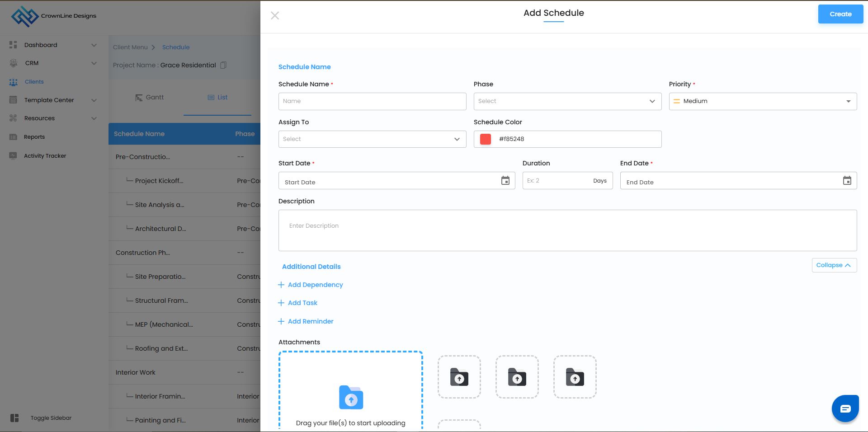Click the Schedule Name input field
Image resolution: width=868 pixels, height=432 pixels.
click(x=372, y=101)
